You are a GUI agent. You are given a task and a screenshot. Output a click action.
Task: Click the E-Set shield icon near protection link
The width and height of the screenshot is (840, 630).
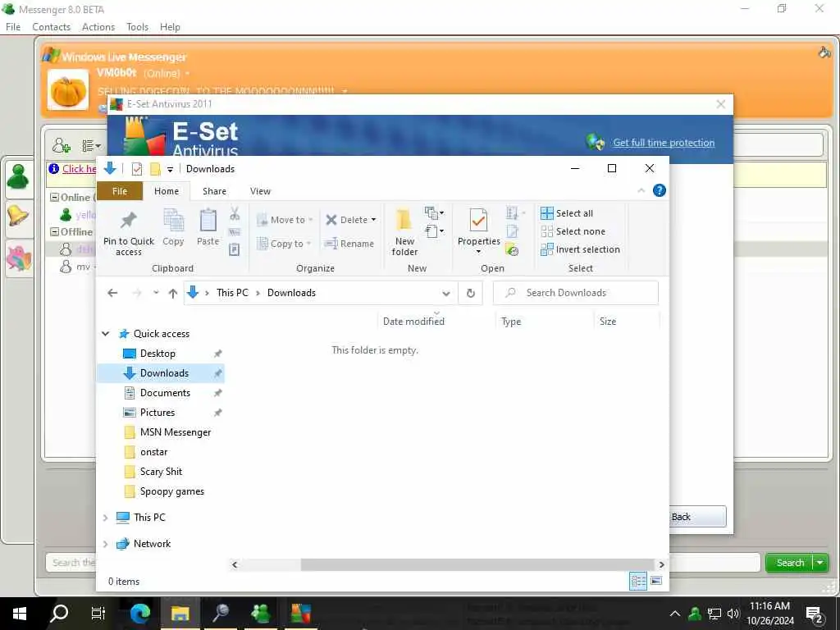click(x=596, y=143)
